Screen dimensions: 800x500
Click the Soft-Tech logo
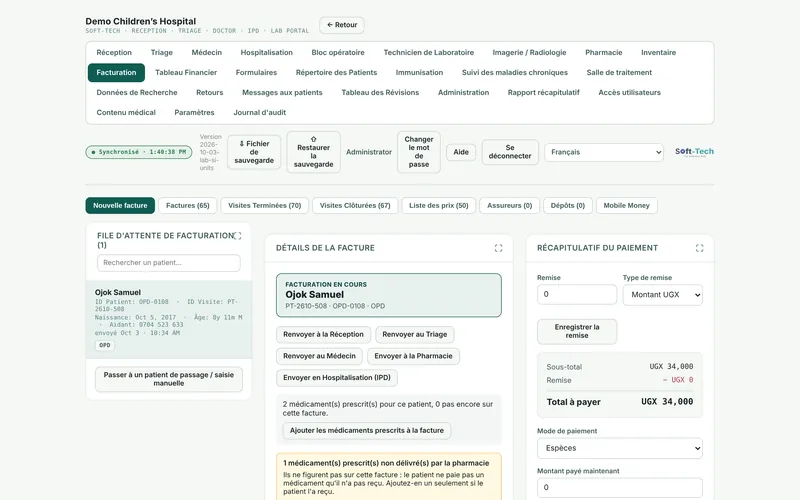coord(694,152)
